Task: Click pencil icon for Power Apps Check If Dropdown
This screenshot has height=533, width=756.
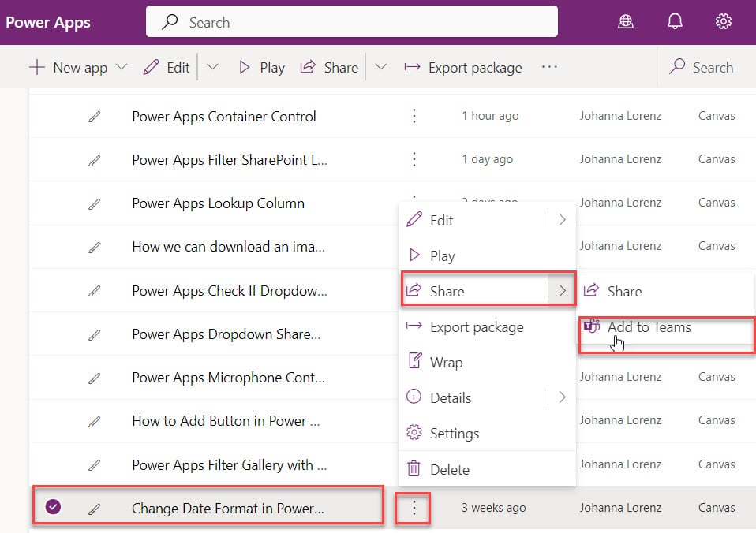Action: pyautogui.click(x=95, y=291)
